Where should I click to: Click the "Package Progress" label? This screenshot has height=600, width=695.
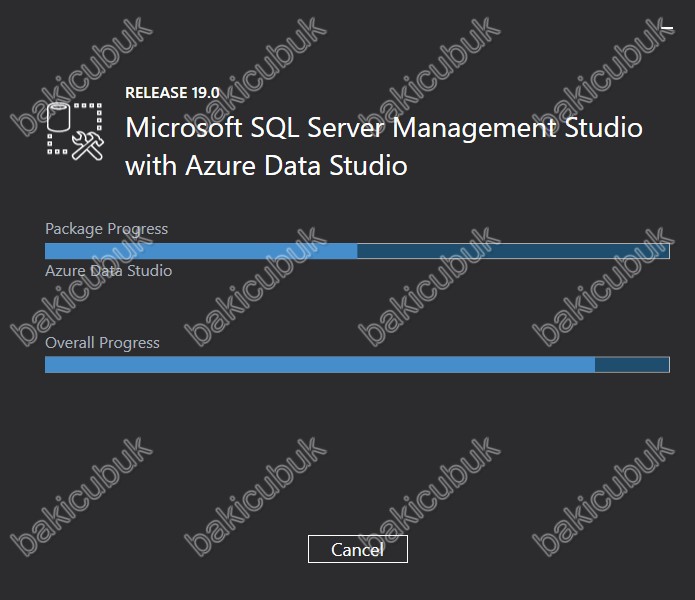tap(106, 229)
